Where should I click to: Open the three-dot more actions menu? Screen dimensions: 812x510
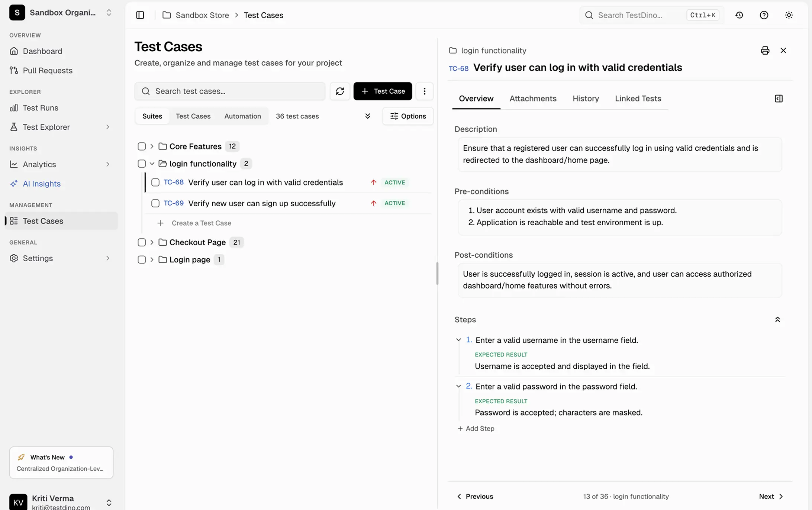[x=425, y=91]
